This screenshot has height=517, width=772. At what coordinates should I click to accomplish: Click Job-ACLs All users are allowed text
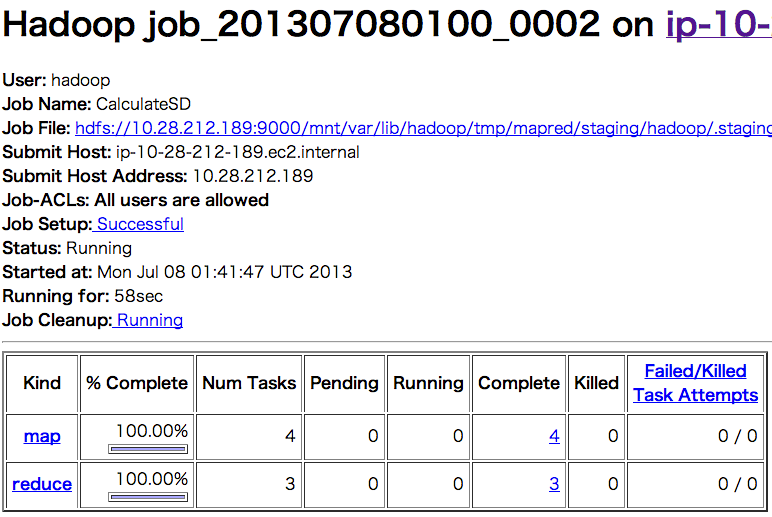point(135,200)
